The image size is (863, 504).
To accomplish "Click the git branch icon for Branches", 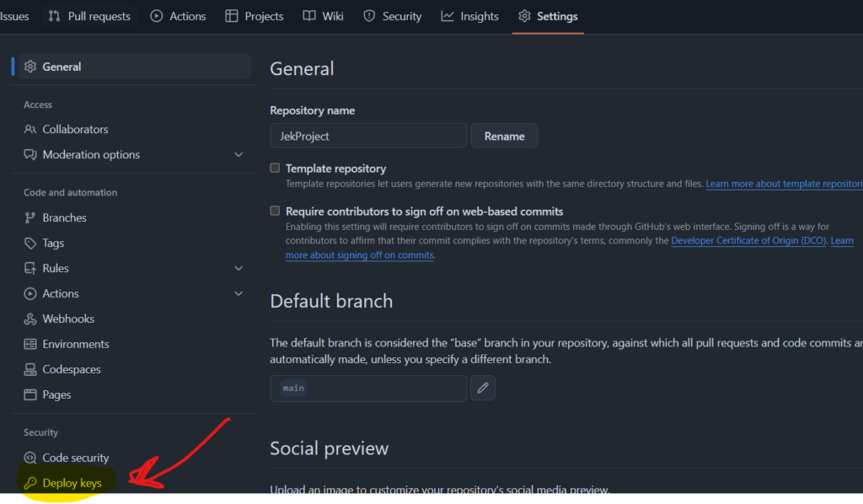I will [x=30, y=218].
